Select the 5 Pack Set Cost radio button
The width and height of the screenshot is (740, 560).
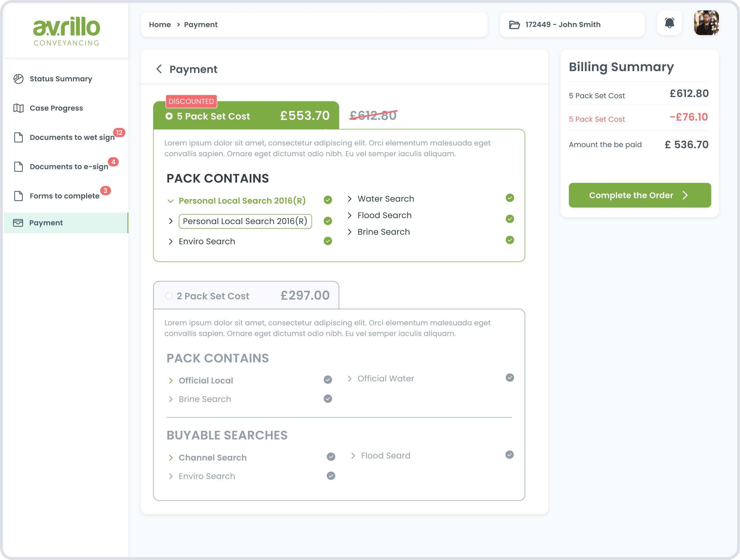[169, 116]
